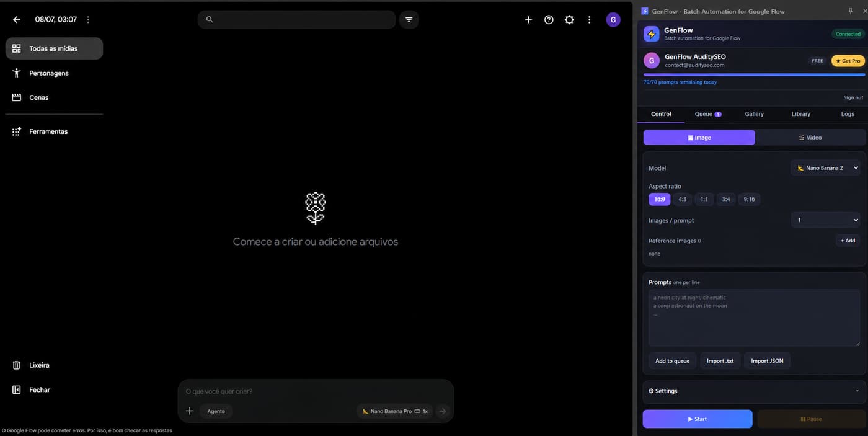Choose the 9:16 aspect ratio option
The image size is (868, 436).
pyautogui.click(x=749, y=199)
